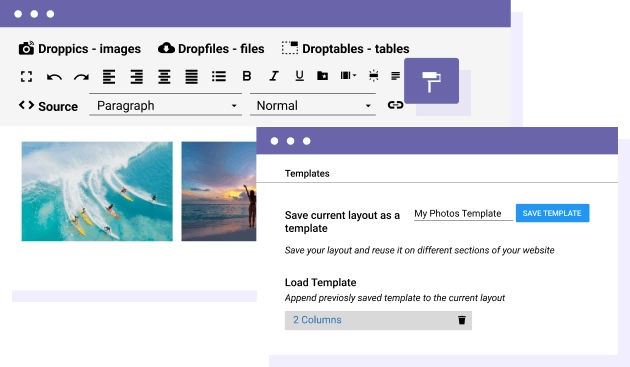Click the SAVE TEMPLATE button

click(x=552, y=213)
